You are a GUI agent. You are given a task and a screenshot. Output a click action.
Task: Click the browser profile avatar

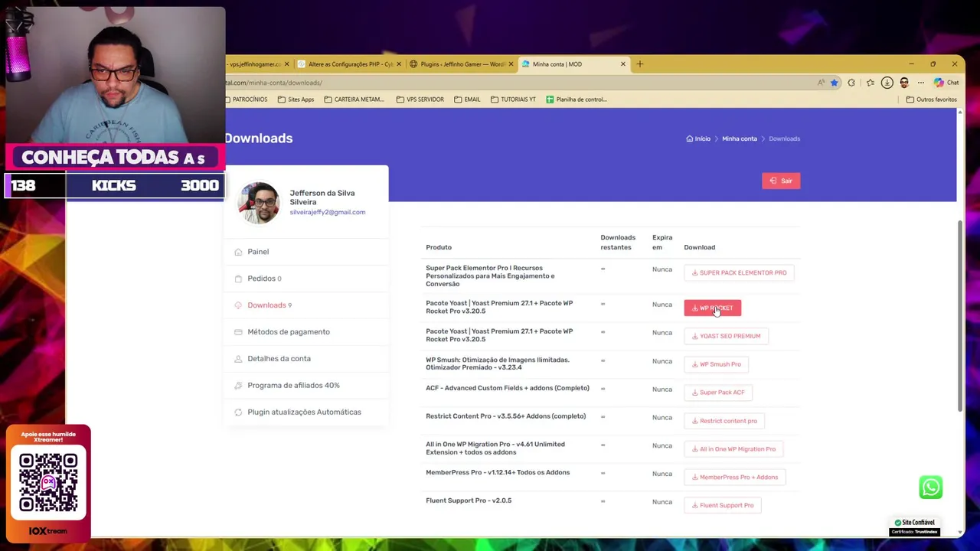[904, 83]
